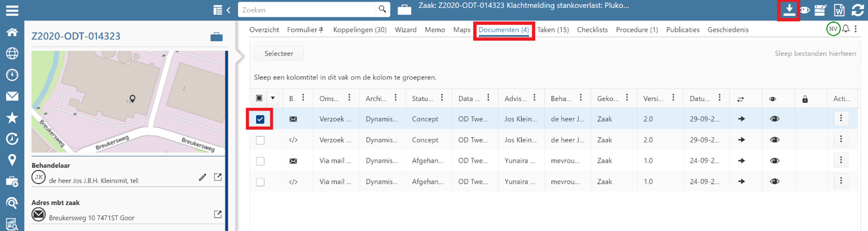Image resolution: width=868 pixels, height=231 pixels.
Task: Click the download icon in top bar
Action: 788,10
